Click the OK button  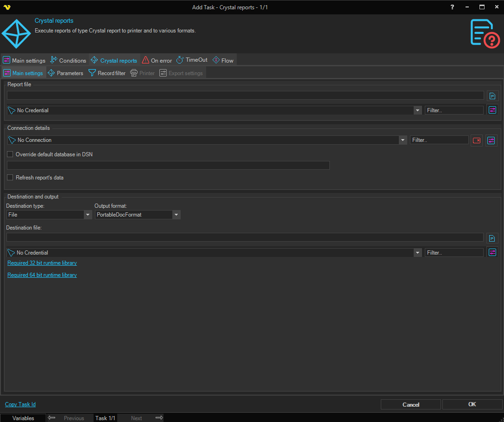472,404
